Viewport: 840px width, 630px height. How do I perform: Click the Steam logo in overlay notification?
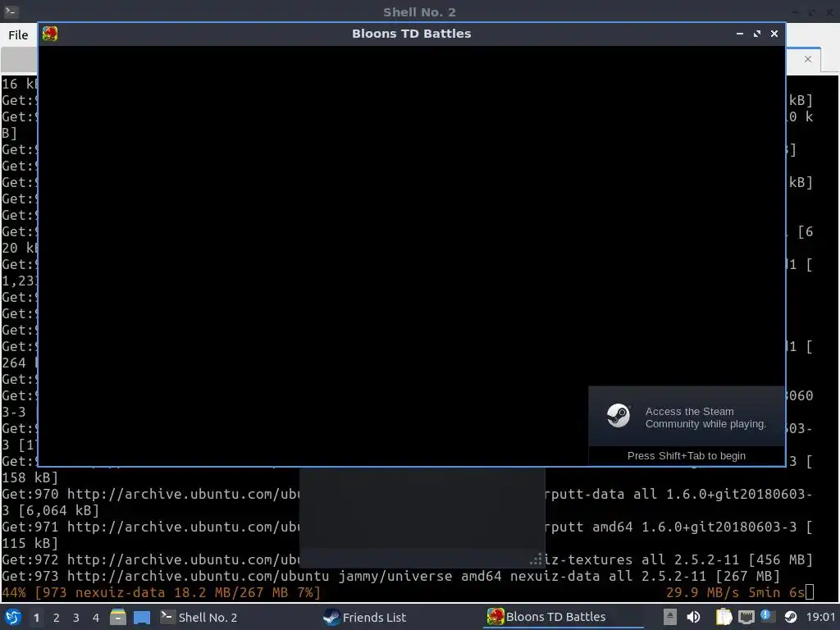(619, 416)
